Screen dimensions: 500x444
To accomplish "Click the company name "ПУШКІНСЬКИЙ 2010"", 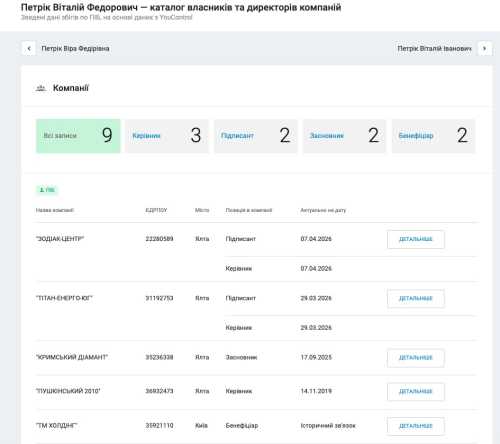I will 68,391.
